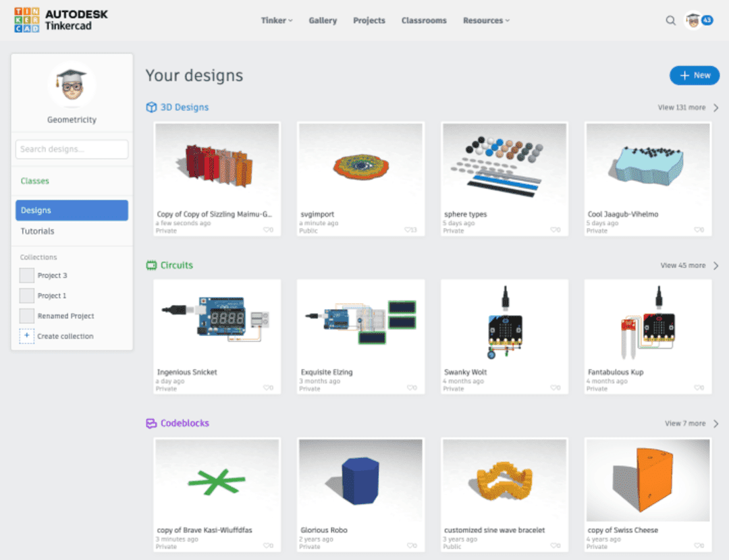729x560 pixels.
Task: Check the Renamed Project checkbox
Action: pos(27,316)
